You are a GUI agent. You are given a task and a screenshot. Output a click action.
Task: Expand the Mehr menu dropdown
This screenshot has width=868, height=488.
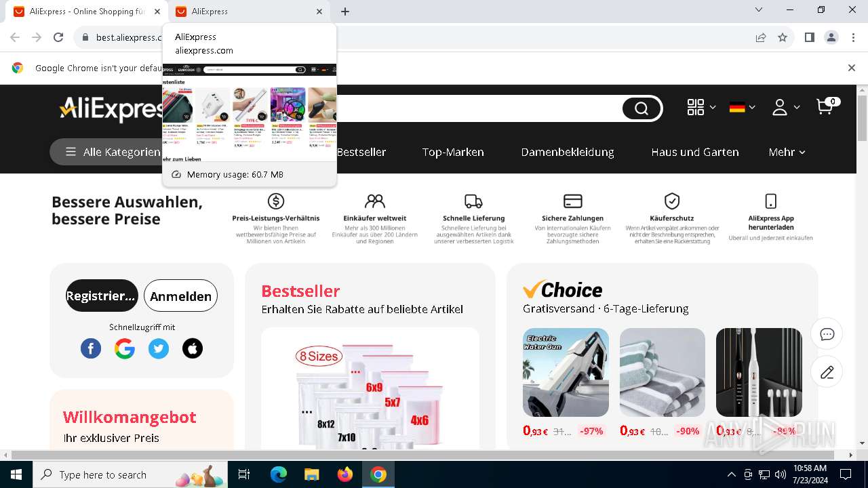787,152
